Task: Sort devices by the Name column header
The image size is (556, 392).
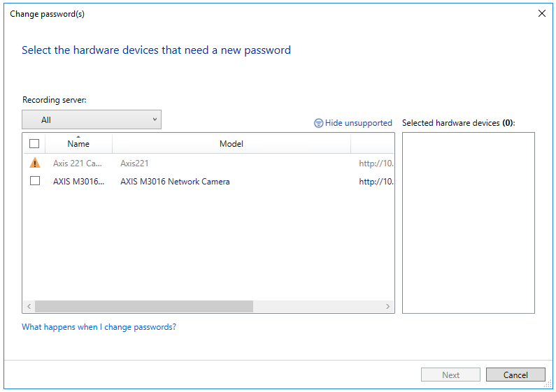Action: 78,144
